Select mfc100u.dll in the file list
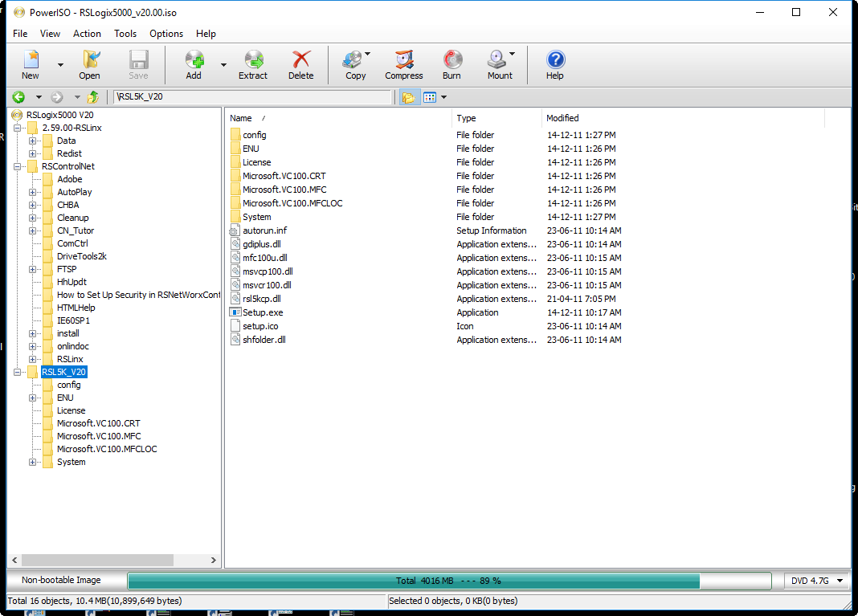This screenshot has width=858, height=616. tap(265, 258)
